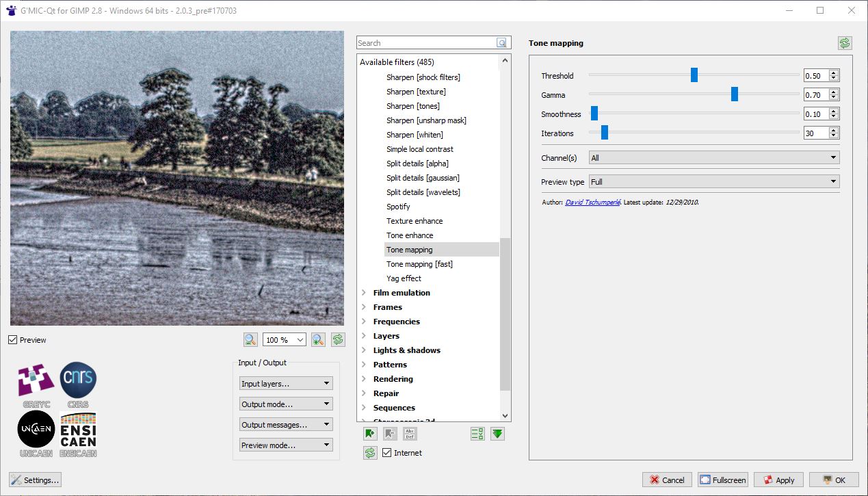Open the David Tschumperlé author link
This screenshot has width=868, height=496.
592,203
